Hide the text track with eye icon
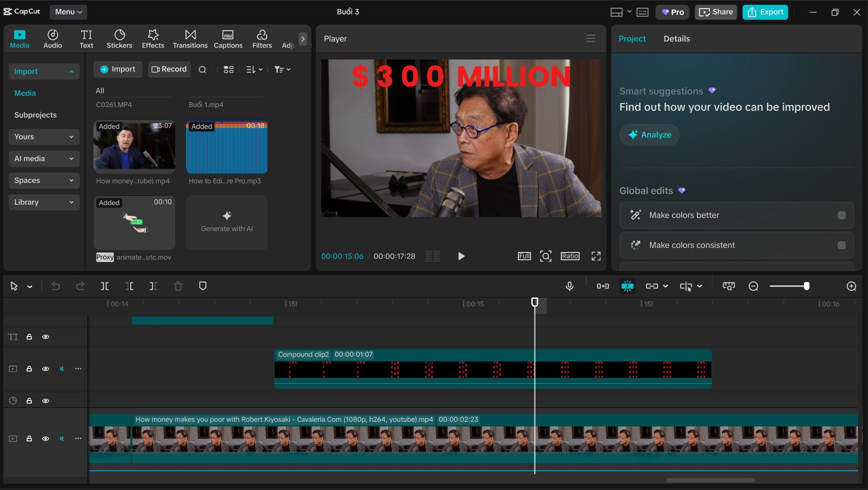Viewport: 868px width, 490px height. pos(45,337)
